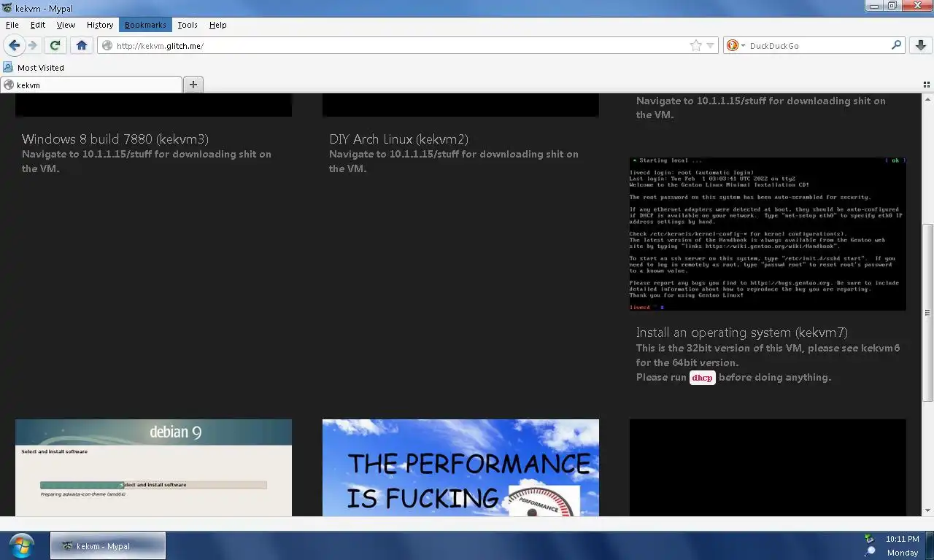Select the kekvm tab
The image size is (934, 560).
[91, 85]
